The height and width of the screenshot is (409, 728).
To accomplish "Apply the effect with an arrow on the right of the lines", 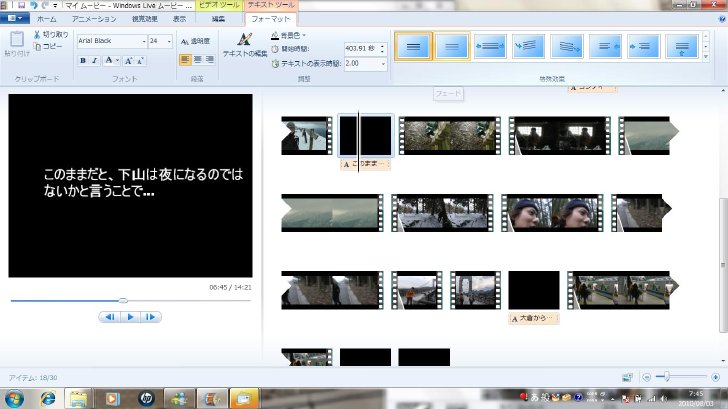I will (x=605, y=46).
